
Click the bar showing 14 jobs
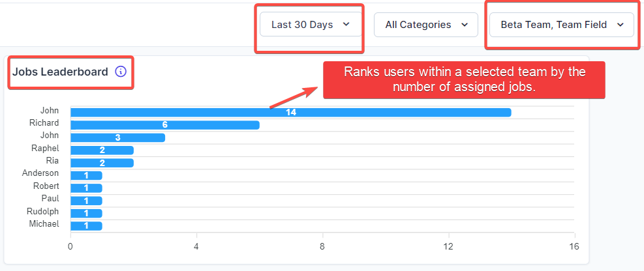(290, 113)
